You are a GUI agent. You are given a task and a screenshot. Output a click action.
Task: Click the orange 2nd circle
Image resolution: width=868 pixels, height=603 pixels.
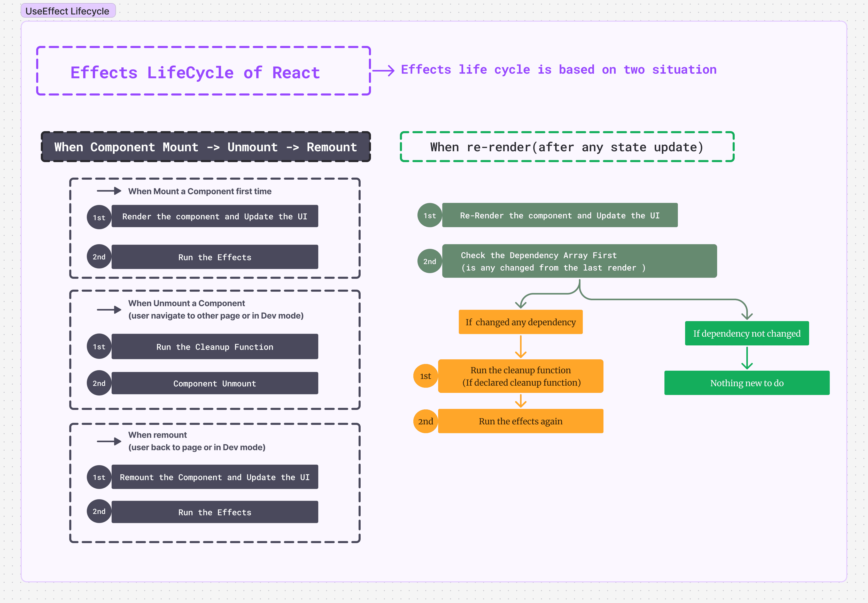[x=425, y=421]
